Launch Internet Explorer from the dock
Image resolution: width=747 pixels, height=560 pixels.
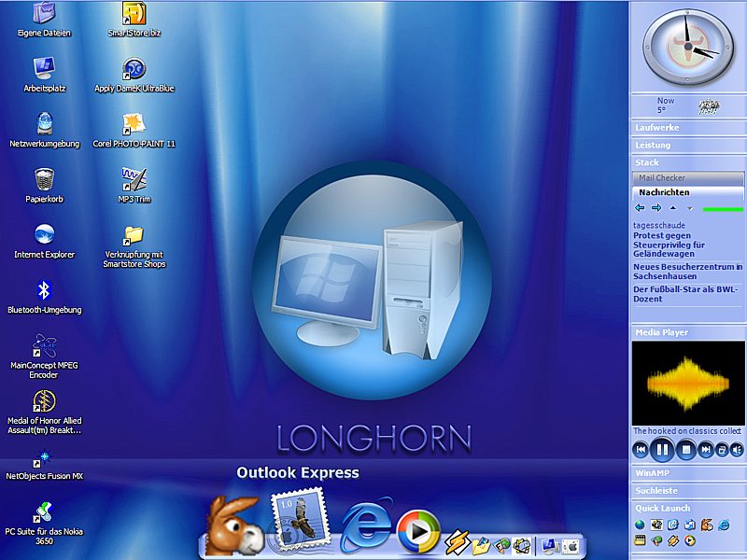[365, 524]
